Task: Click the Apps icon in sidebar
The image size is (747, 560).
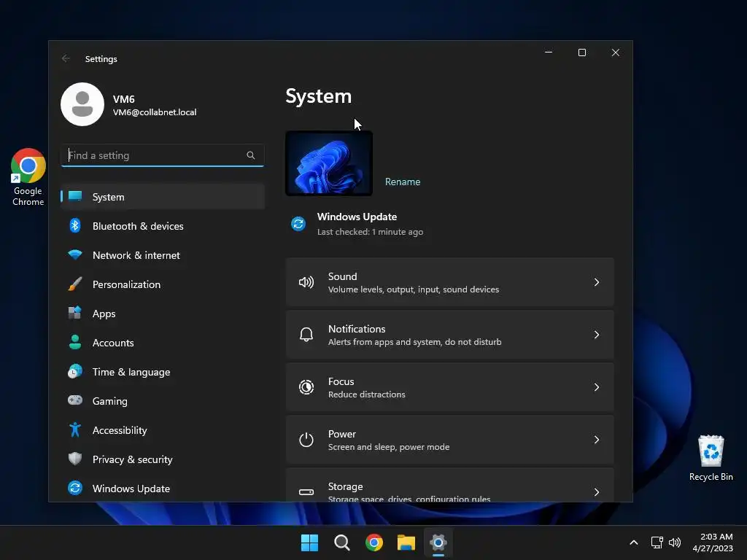Action: click(x=75, y=313)
